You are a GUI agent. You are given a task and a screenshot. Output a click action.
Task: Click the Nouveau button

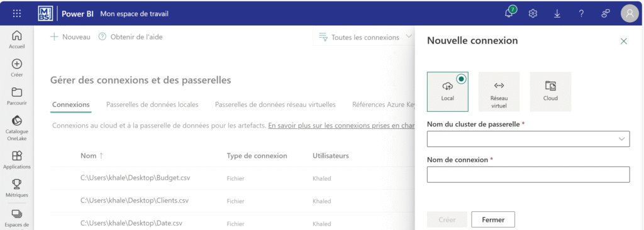tap(70, 37)
